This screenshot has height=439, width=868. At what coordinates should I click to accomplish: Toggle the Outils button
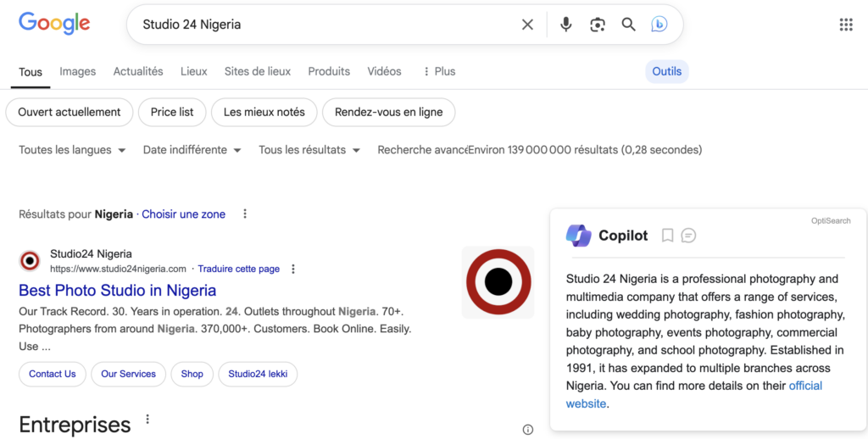point(667,71)
